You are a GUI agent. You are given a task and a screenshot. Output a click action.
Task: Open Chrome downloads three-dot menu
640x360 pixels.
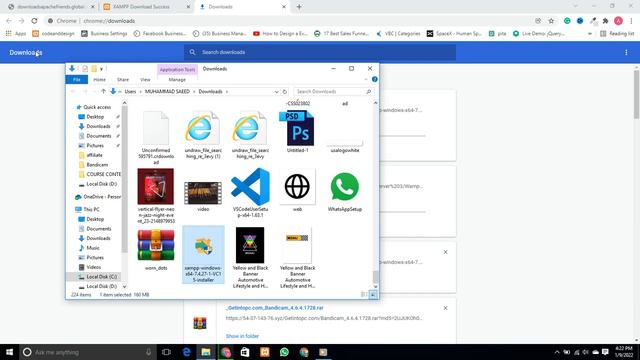(626, 52)
